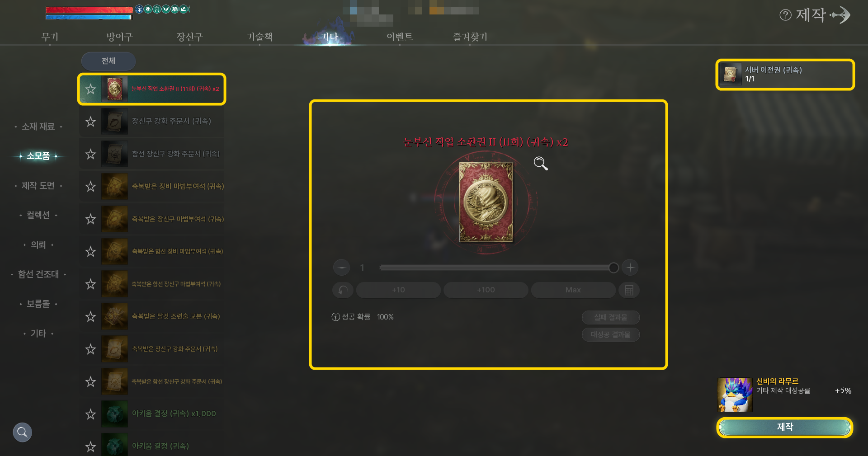Increase quantity with the plus button
This screenshot has height=456, width=868.
pos(630,268)
